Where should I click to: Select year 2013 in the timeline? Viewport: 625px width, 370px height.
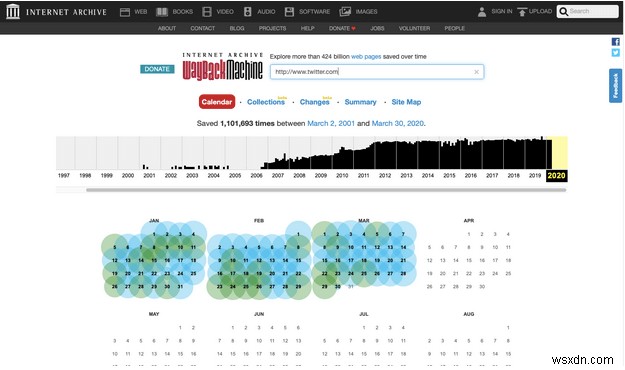[407, 175]
